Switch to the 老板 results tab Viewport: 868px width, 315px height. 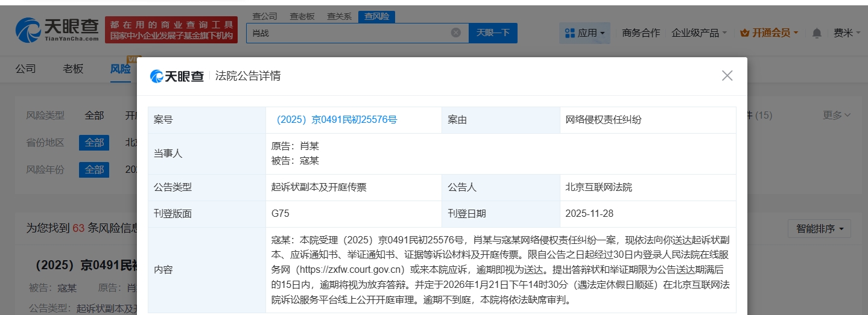(x=73, y=69)
